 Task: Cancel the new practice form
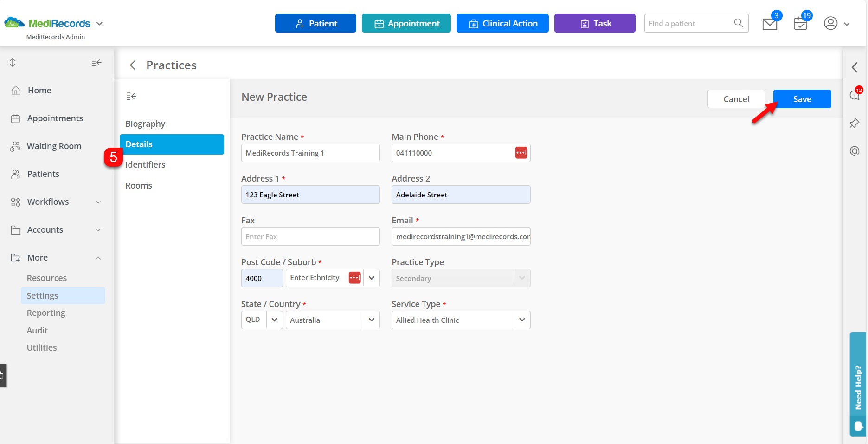coord(736,99)
